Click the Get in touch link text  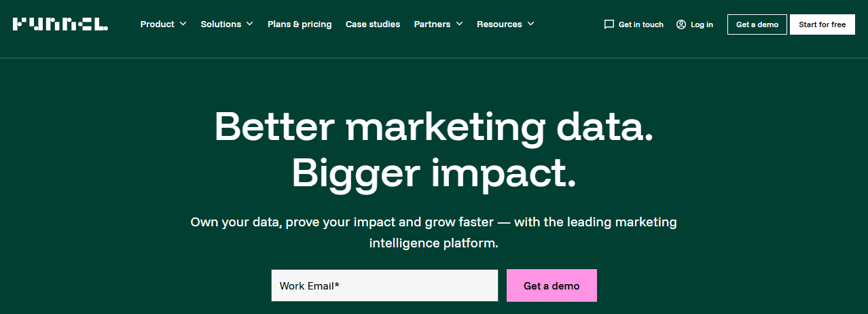(641, 24)
